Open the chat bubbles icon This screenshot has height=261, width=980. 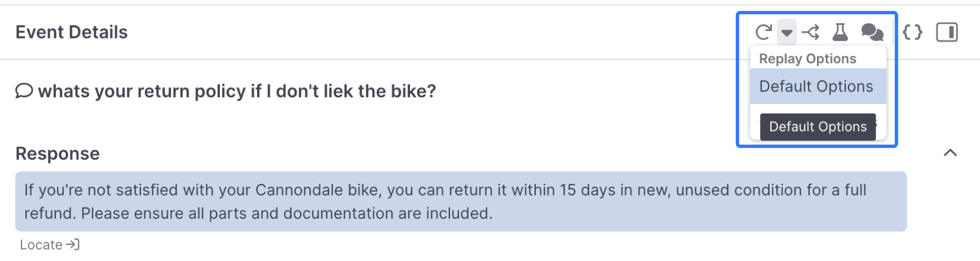tap(872, 32)
